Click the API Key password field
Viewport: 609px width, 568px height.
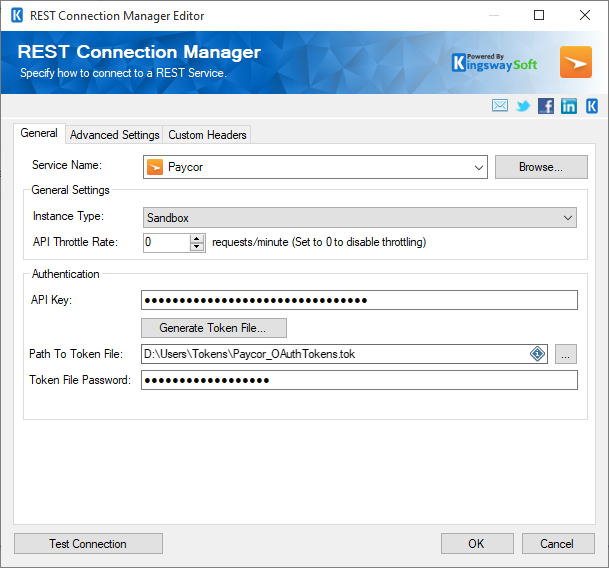coord(359,300)
